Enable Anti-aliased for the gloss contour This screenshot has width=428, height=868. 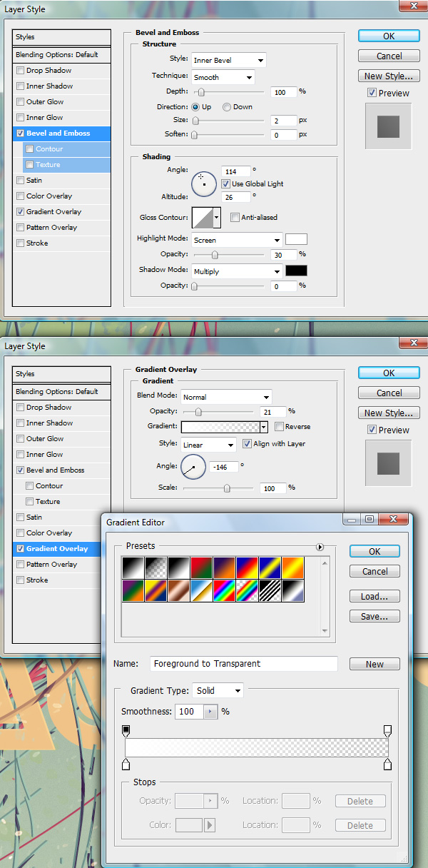(x=235, y=217)
